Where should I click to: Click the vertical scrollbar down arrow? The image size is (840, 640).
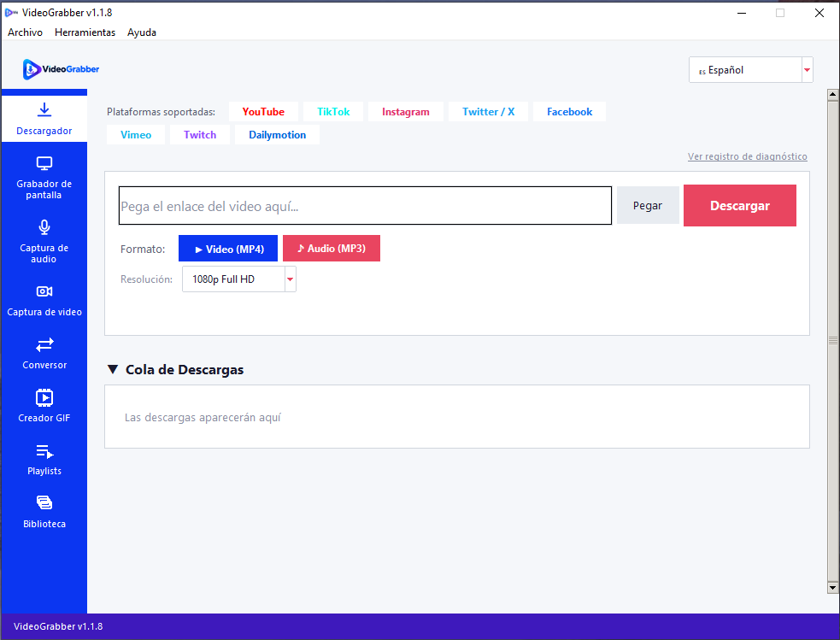[x=832, y=588]
